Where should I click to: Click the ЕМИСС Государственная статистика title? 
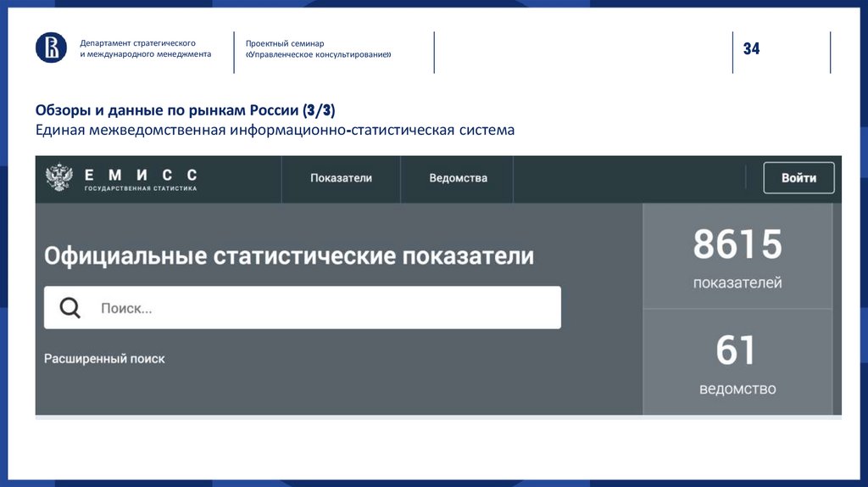pyautogui.click(x=141, y=180)
